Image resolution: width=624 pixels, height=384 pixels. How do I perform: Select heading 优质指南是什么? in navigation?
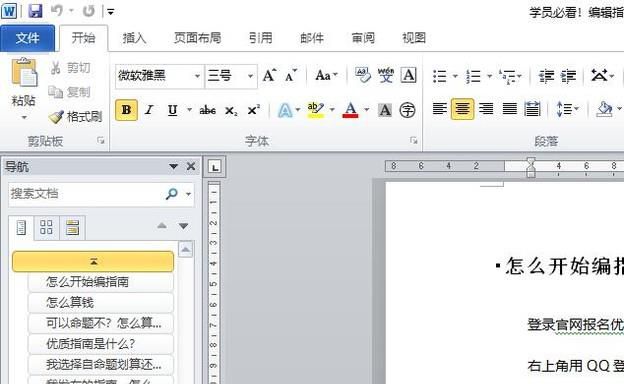pos(101,343)
